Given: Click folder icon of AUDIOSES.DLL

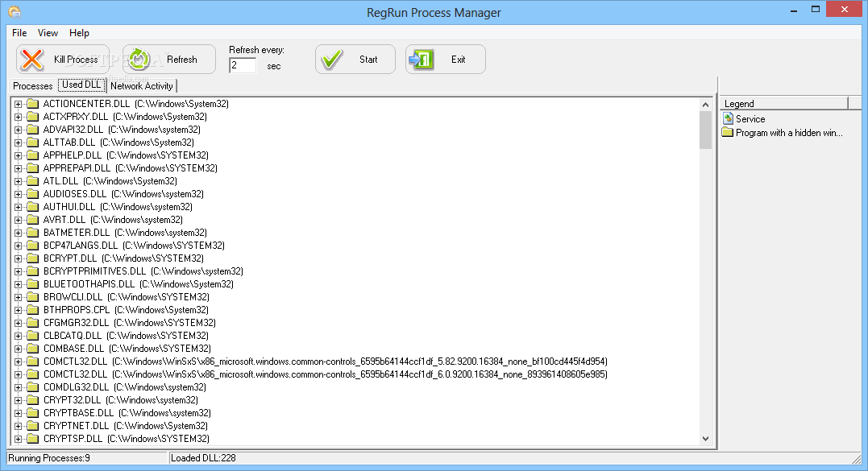Looking at the screenshot, I should click(x=33, y=193).
